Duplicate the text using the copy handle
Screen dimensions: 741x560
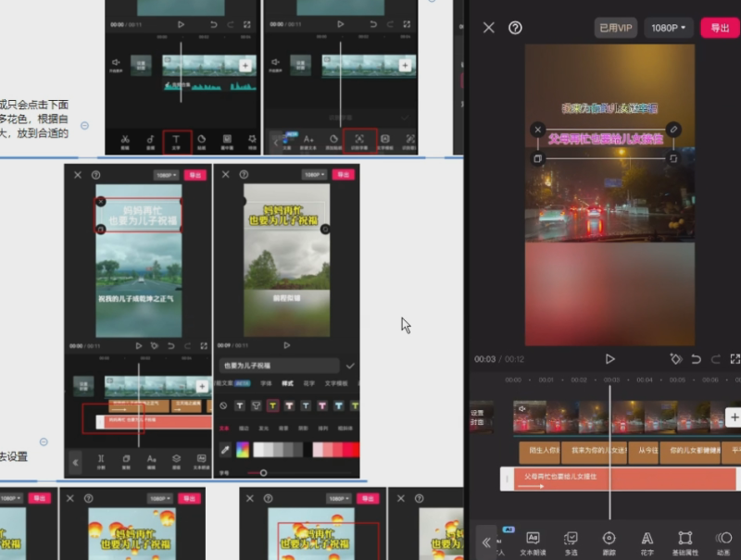click(537, 158)
